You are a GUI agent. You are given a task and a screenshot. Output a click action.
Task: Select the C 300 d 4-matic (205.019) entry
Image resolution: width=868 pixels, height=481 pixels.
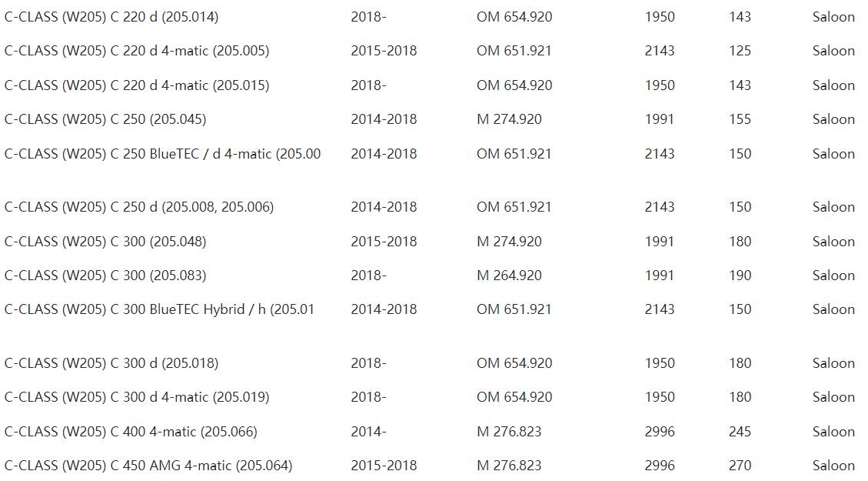[x=137, y=397]
